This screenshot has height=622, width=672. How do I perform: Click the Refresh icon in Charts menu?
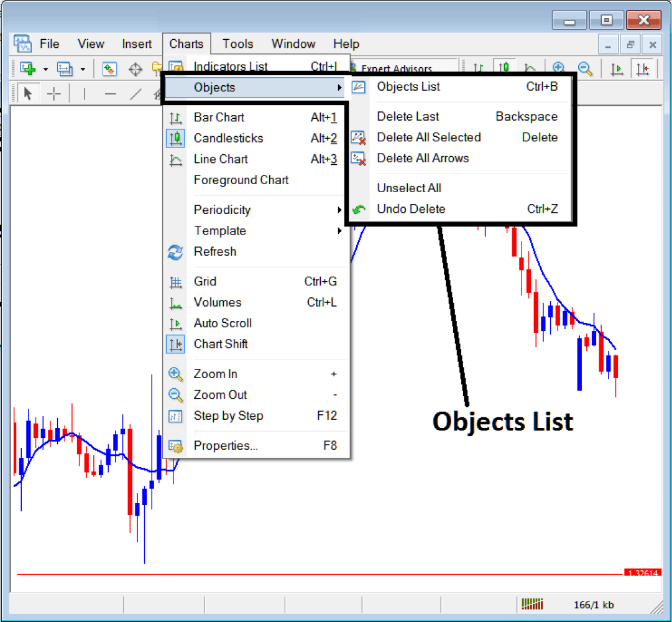[175, 252]
